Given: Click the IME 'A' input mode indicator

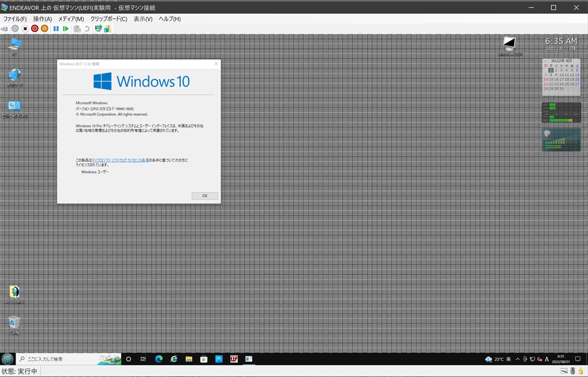Looking at the screenshot, I should click(x=547, y=359).
